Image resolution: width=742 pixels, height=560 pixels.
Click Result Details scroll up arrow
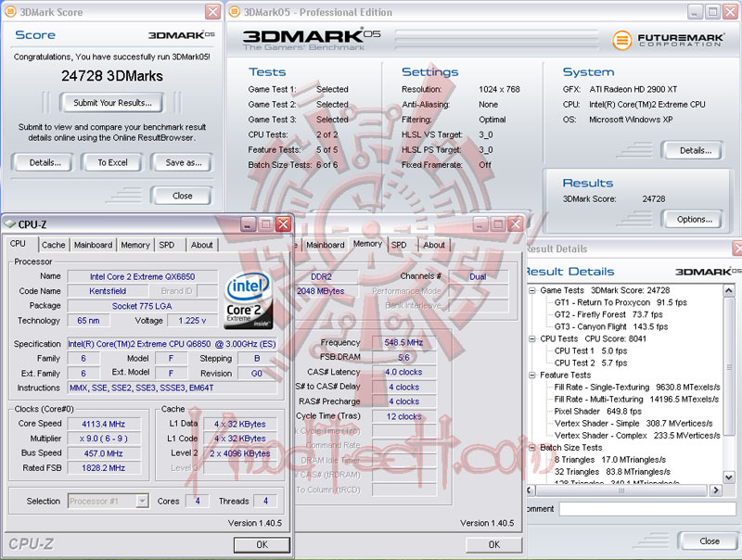pyautogui.click(x=729, y=290)
